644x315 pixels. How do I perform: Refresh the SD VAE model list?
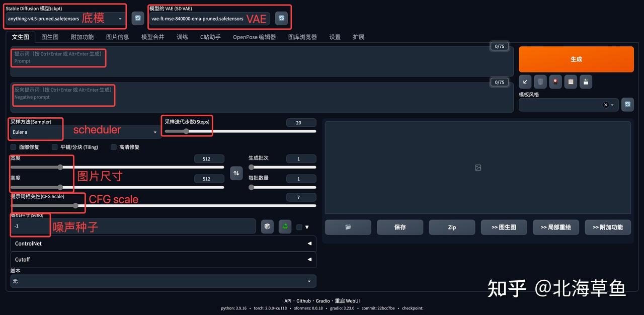tap(282, 19)
